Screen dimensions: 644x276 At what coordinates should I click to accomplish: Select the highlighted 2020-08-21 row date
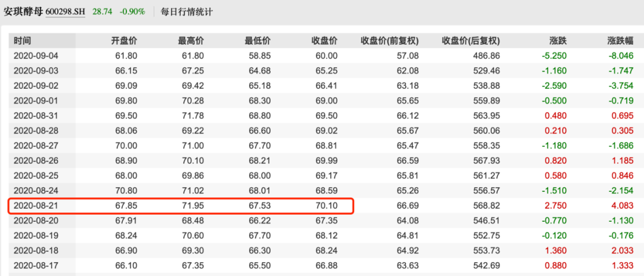[36, 206]
